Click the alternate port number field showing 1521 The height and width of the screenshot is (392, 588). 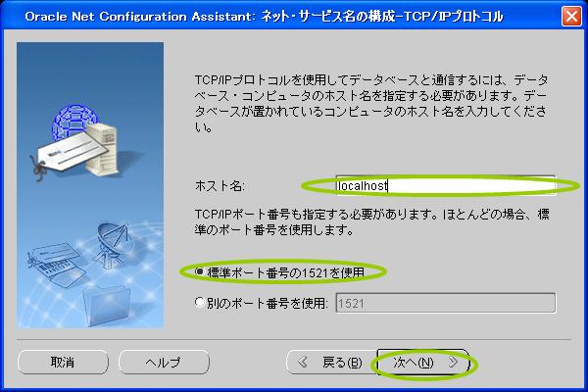pyautogui.click(x=446, y=303)
